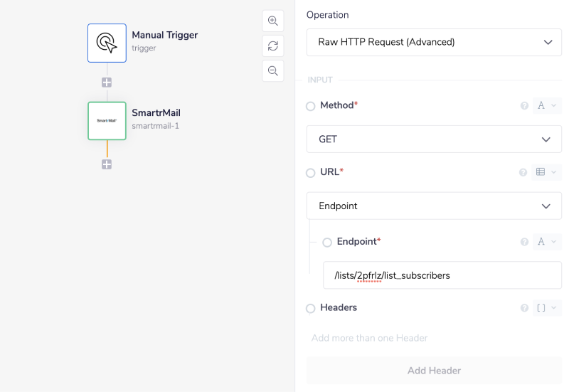Click the Endpoint path input field
The image size is (569, 392).
[x=442, y=275]
